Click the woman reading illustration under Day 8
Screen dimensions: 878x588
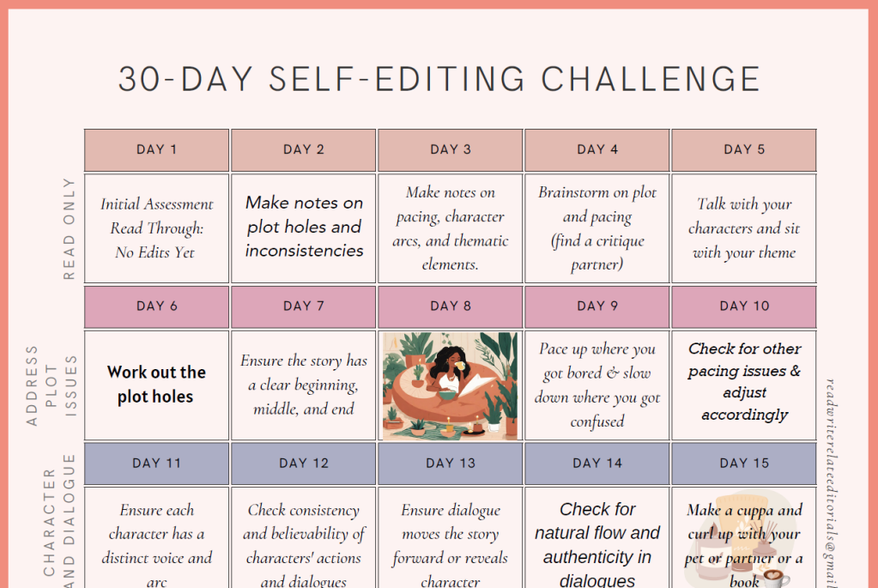(x=451, y=385)
